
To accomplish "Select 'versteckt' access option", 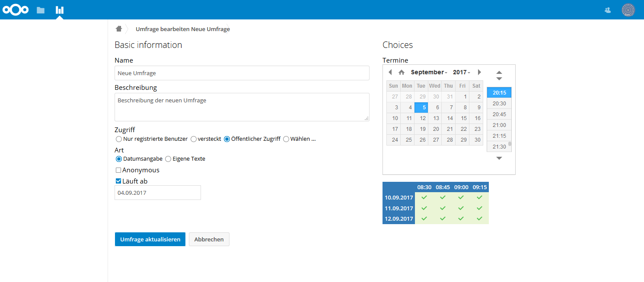I will [194, 139].
